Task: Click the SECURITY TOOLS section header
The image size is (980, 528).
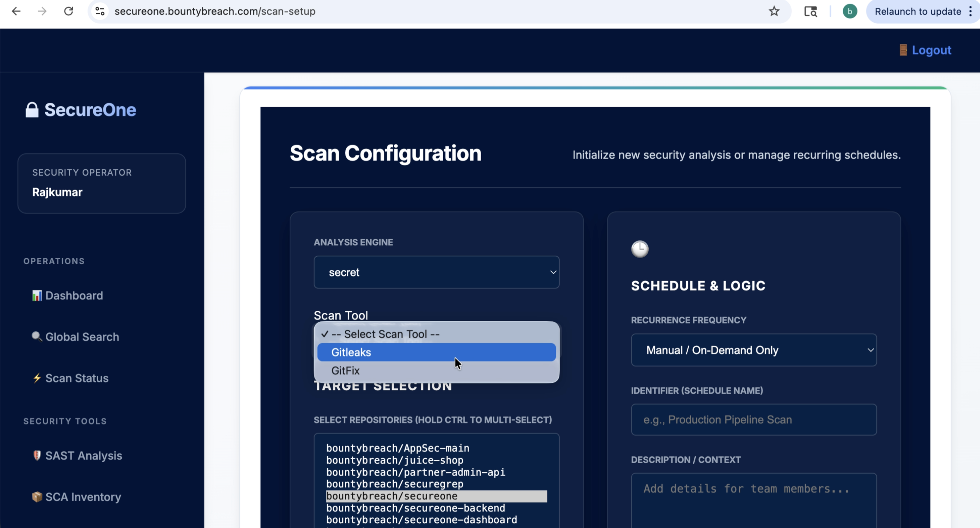Action: point(65,421)
